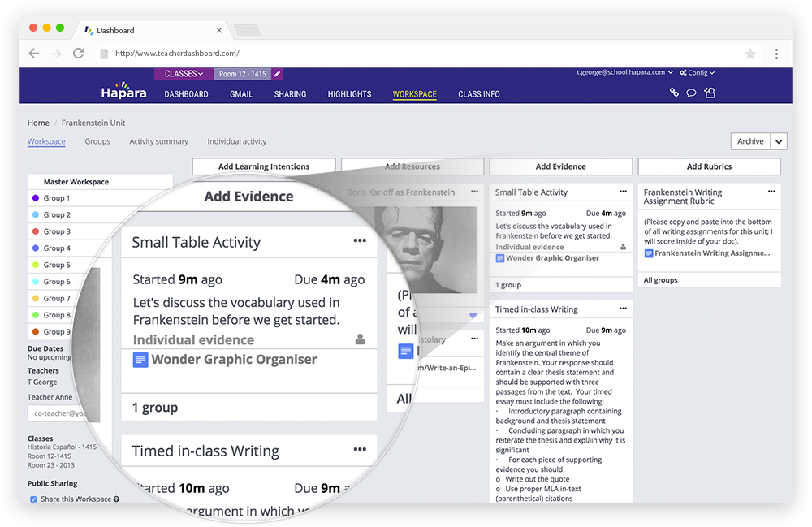This screenshot has height=527, width=812.
Task: Open options menu on magnified Small Table Activity
Action: coord(360,240)
